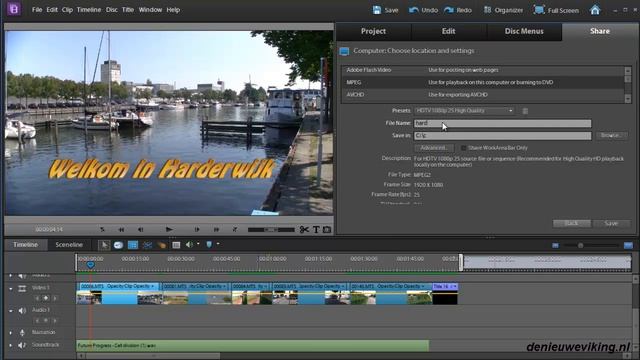
Task: Open the Title menu
Action: (128, 10)
